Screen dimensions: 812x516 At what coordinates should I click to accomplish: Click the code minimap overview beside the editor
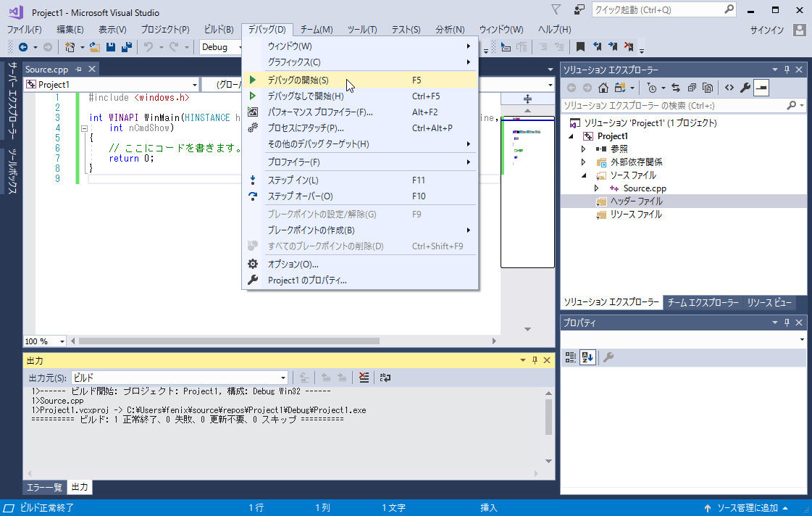pyautogui.click(x=528, y=191)
